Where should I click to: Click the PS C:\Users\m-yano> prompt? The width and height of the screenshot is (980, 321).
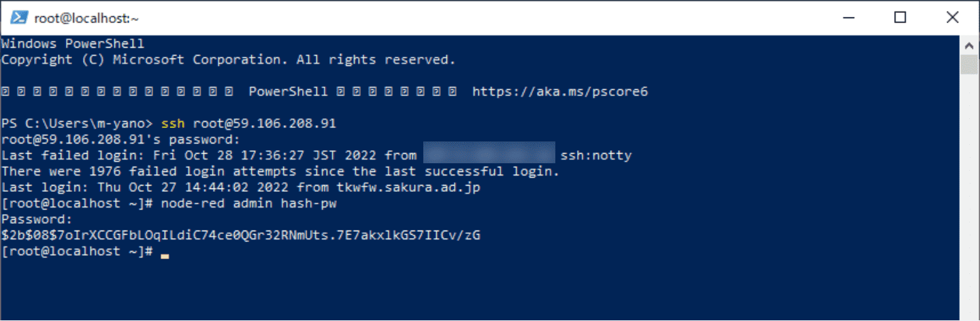[x=78, y=124]
